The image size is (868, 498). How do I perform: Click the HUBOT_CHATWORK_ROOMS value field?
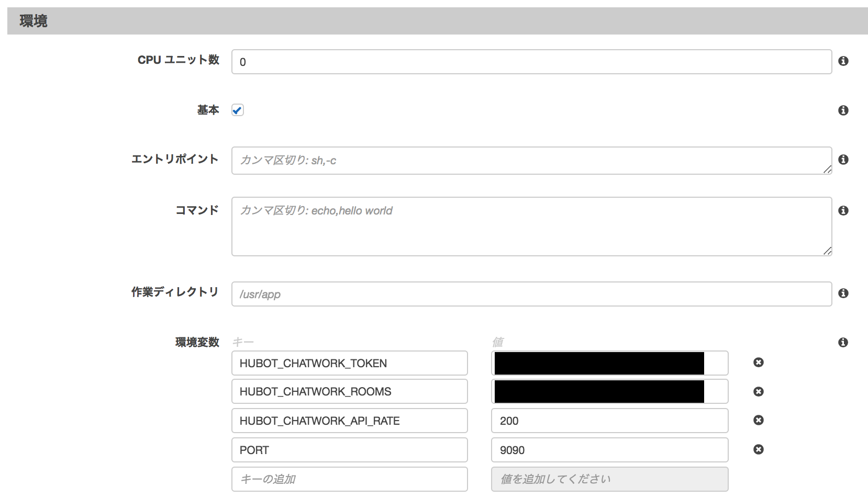pos(610,391)
